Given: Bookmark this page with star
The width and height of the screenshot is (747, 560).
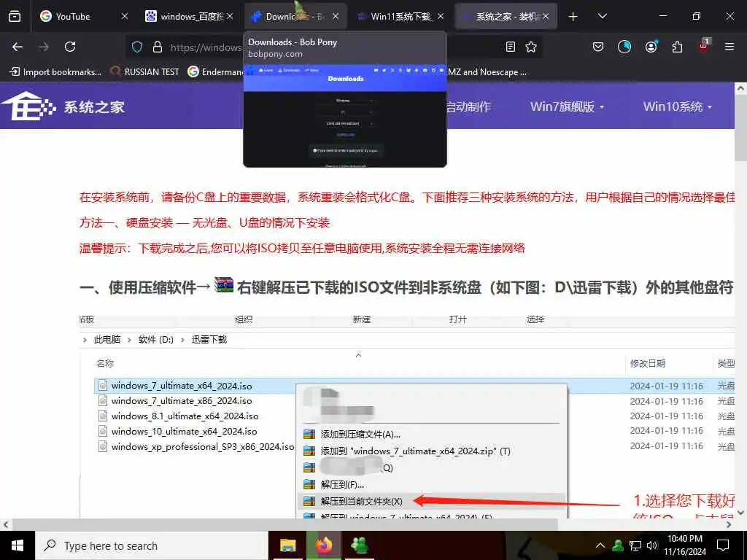Looking at the screenshot, I should click(x=531, y=47).
